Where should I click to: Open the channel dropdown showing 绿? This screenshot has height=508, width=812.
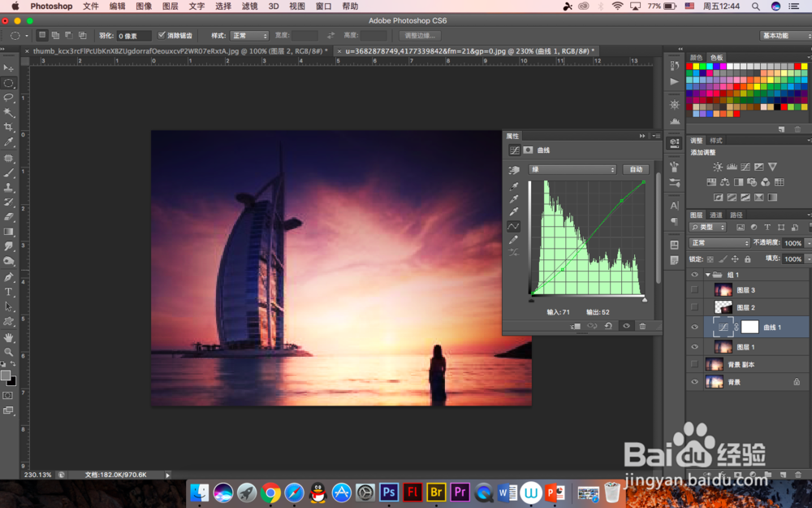point(572,170)
